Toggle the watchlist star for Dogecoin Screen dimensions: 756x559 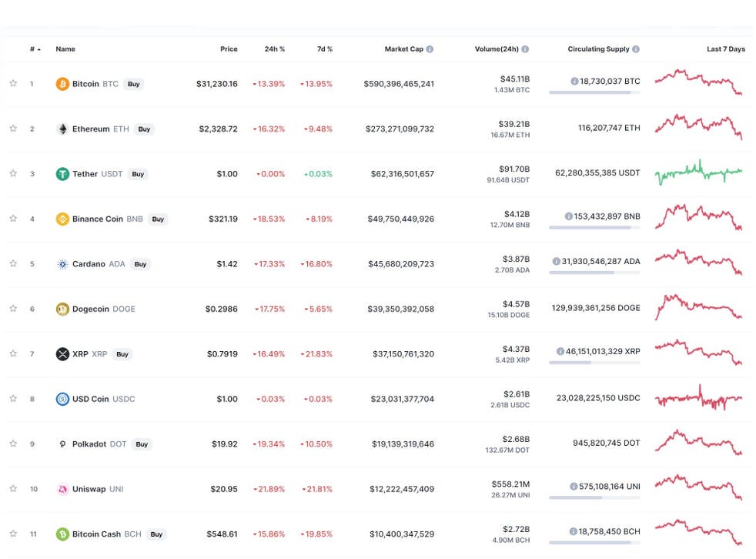(x=13, y=308)
